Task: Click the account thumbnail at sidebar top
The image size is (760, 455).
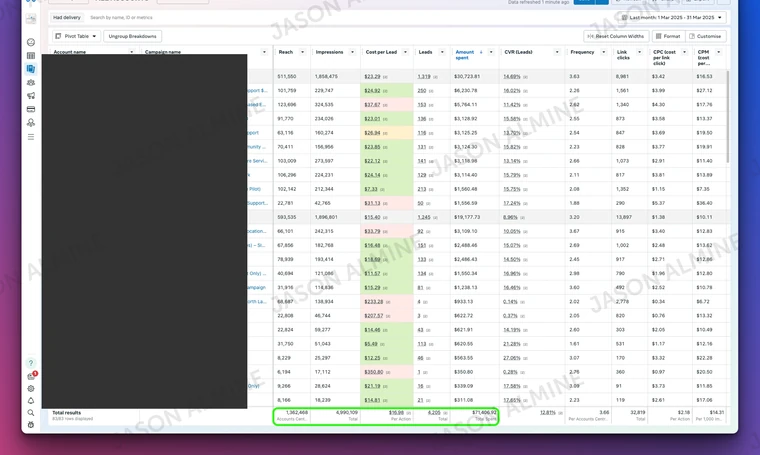Action: [31, 19]
